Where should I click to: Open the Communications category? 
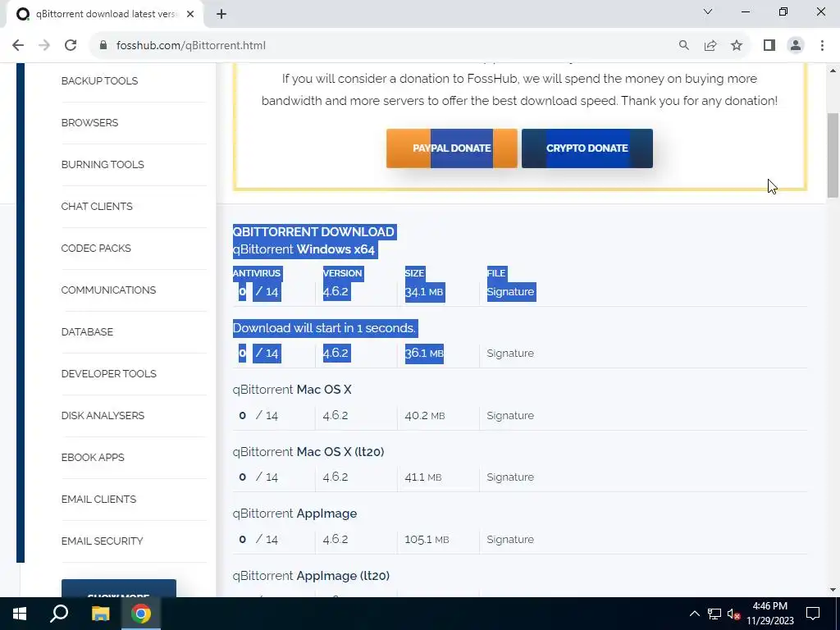tap(108, 290)
